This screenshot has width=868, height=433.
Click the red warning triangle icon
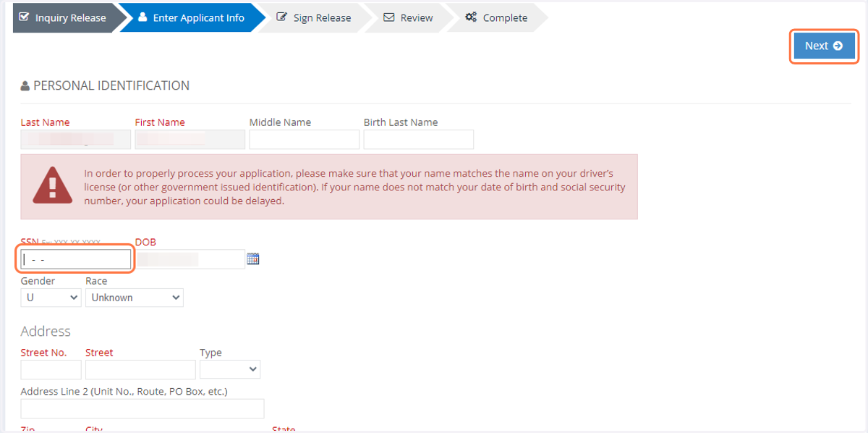point(53,185)
